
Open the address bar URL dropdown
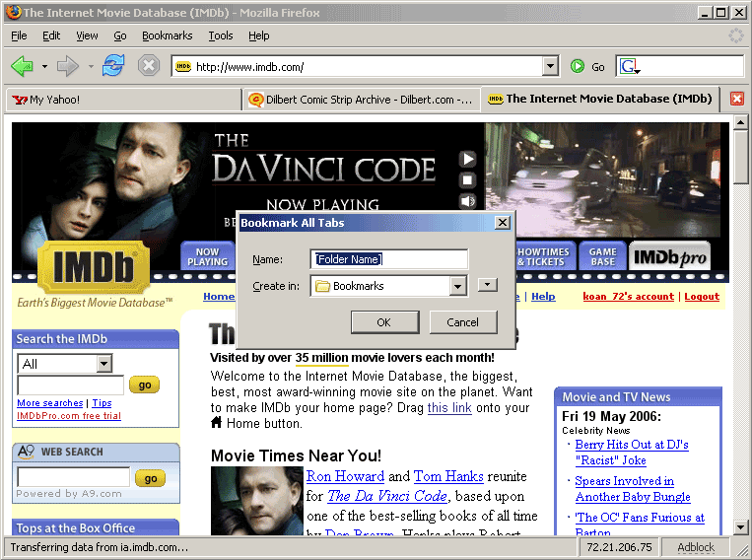[550, 66]
